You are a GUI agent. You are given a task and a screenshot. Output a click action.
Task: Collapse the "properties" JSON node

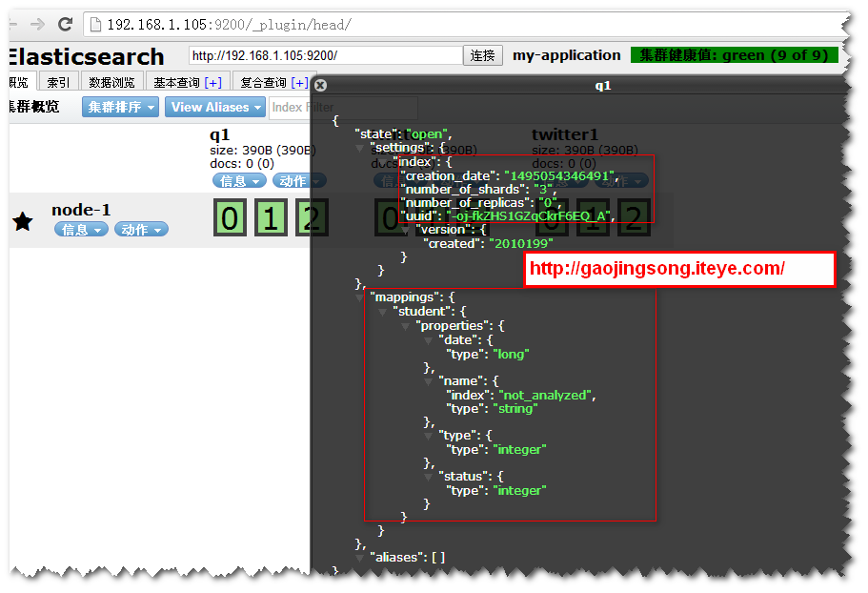[x=405, y=326]
